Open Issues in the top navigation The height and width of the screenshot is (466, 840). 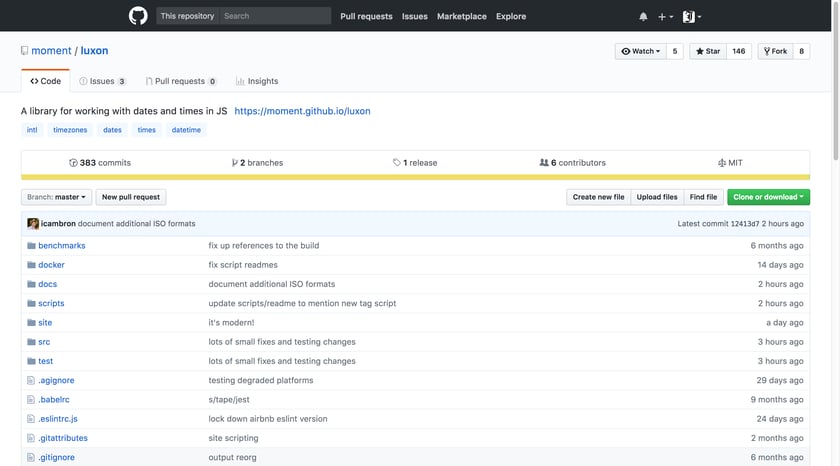pos(415,17)
